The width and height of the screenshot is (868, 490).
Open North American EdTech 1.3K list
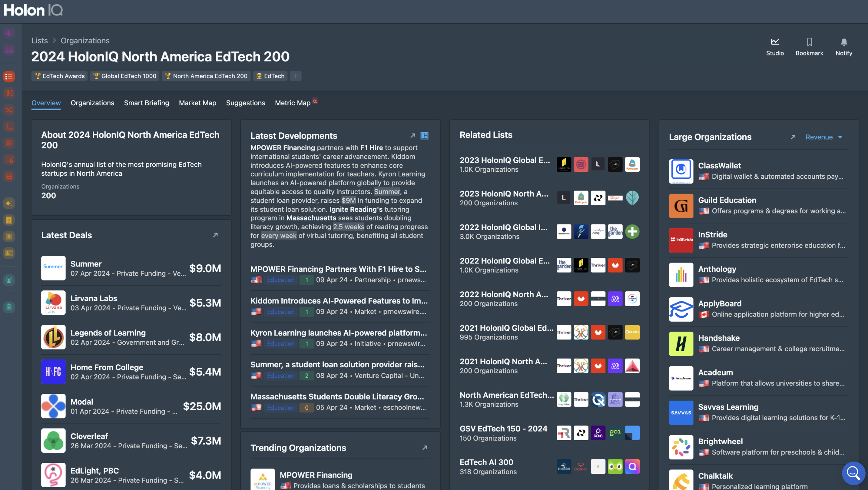pos(549,399)
